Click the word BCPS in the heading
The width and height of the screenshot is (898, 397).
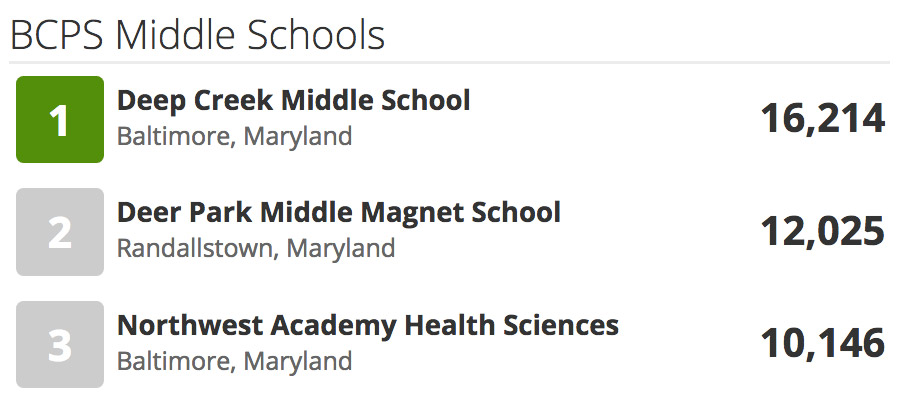(x=57, y=36)
